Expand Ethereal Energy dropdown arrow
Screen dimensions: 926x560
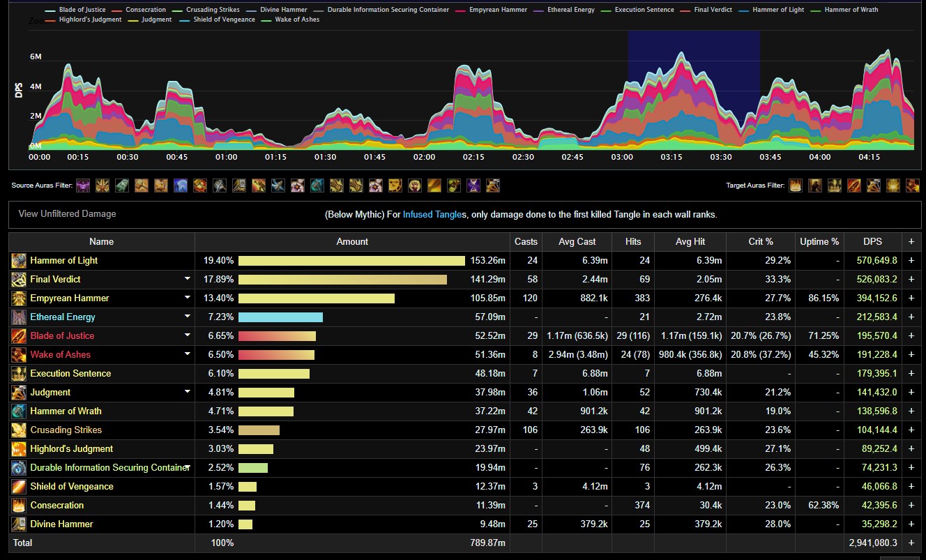point(187,317)
